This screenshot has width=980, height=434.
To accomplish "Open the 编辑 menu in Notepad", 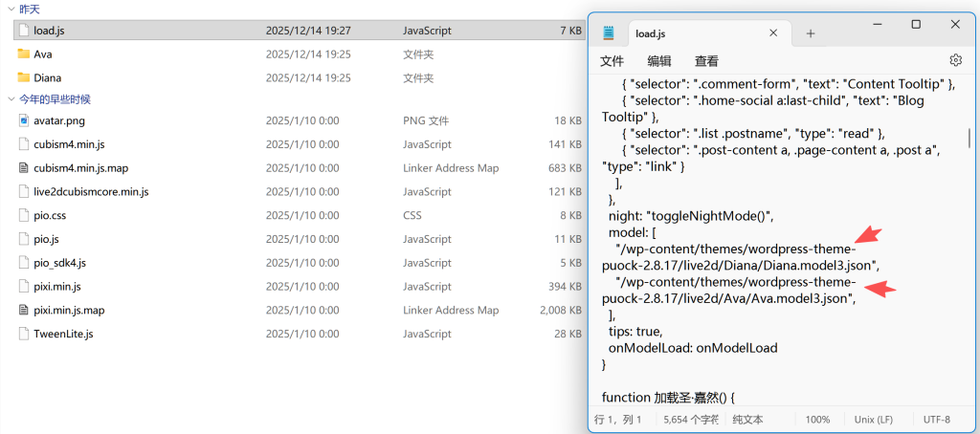I will [x=659, y=60].
